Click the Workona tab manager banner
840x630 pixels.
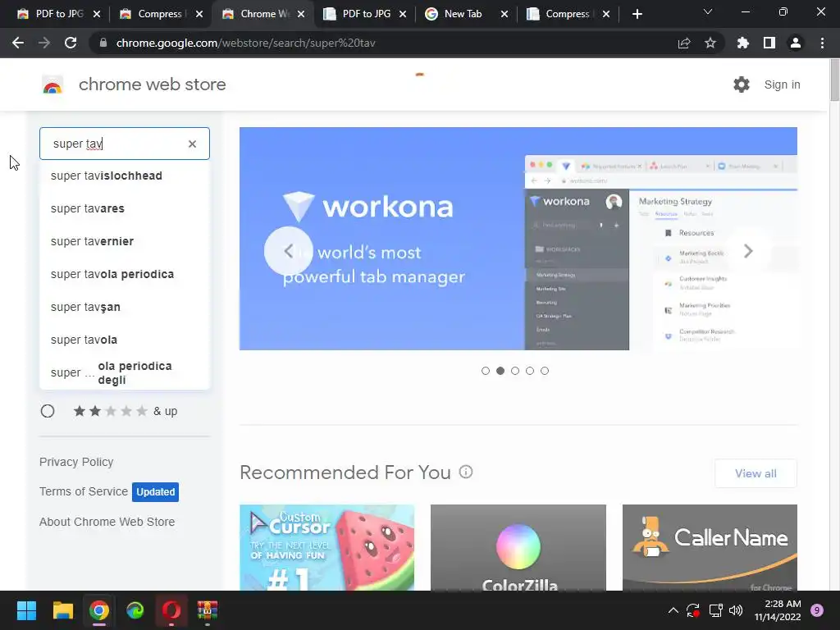coord(518,239)
